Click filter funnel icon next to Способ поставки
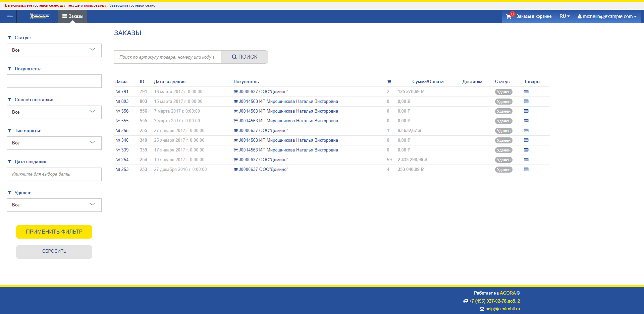 point(9,100)
